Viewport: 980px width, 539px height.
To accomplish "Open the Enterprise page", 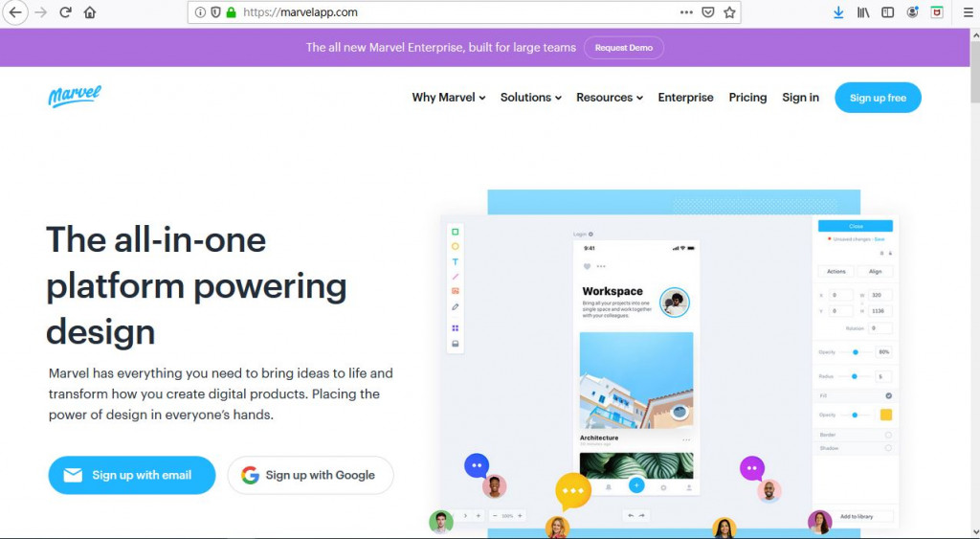I will pos(685,98).
